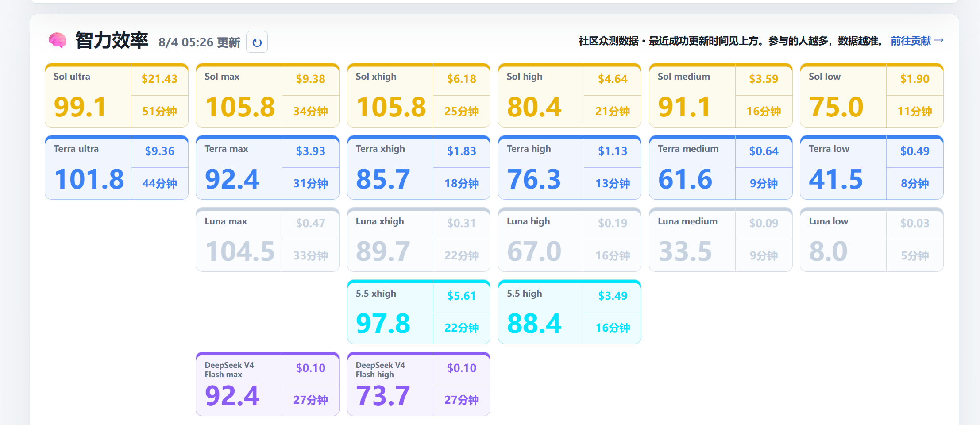The image size is (980, 425).
Task: Select the $3.93 price
Action: coord(311,151)
